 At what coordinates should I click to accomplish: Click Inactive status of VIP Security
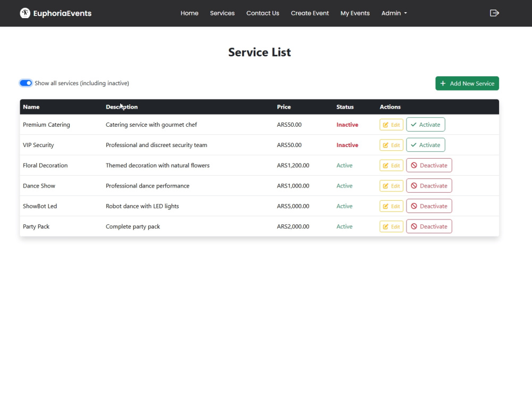pyautogui.click(x=347, y=145)
